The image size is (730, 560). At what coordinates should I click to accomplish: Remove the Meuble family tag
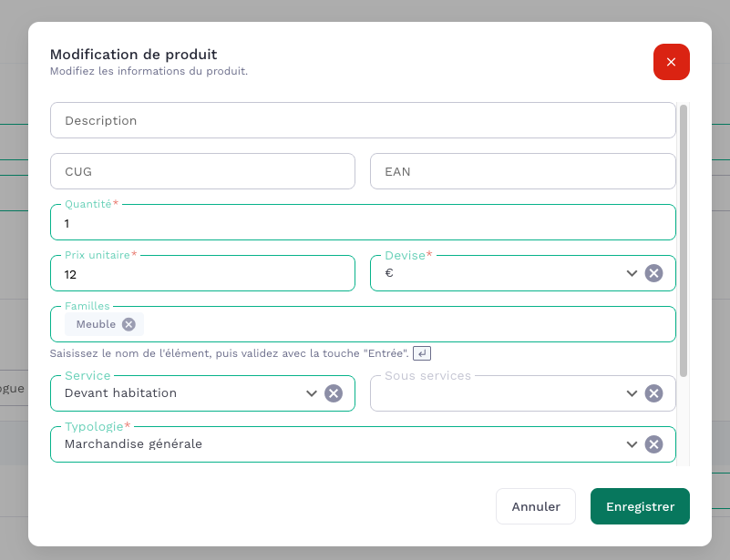(x=129, y=324)
